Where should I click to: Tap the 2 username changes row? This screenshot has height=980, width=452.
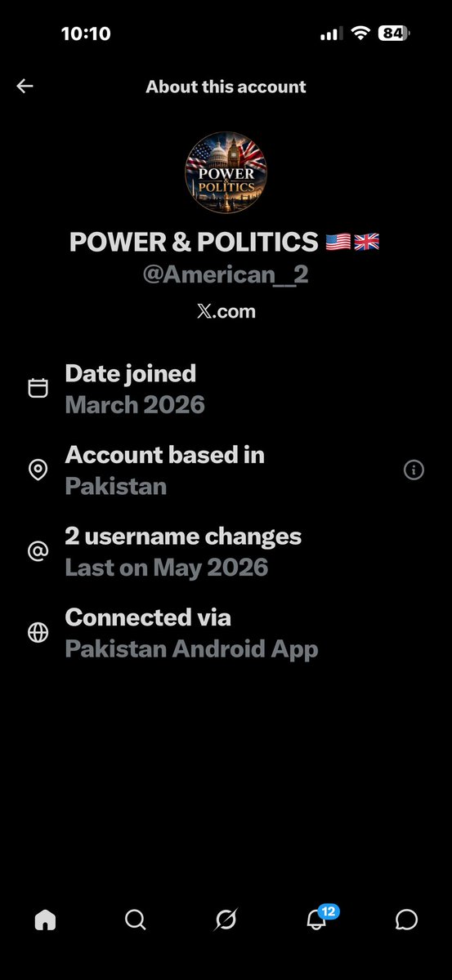pos(226,552)
